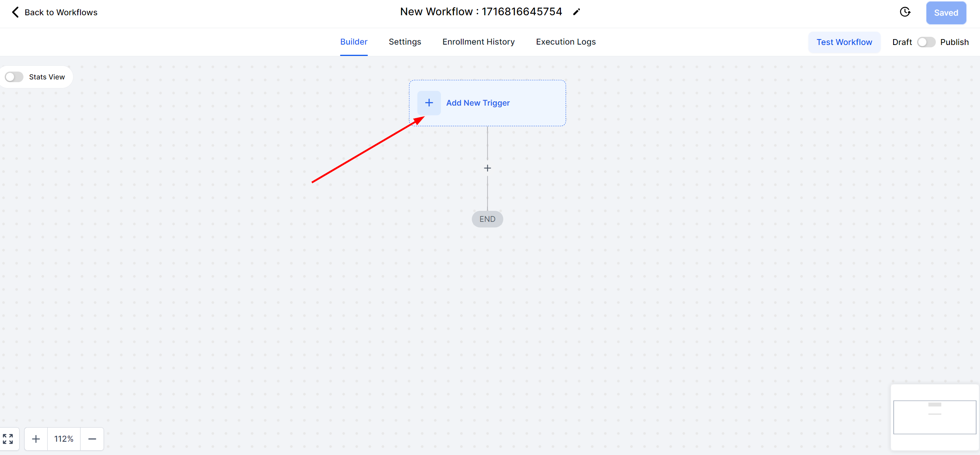Zoom out with minus button
The height and width of the screenshot is (455, 980).
(92, 439)
